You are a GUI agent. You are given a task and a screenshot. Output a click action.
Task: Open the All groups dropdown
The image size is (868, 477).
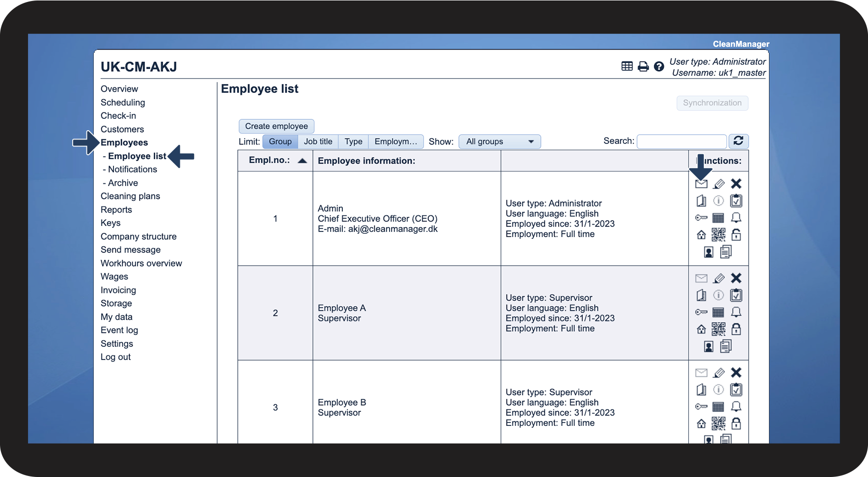point(500,141)
